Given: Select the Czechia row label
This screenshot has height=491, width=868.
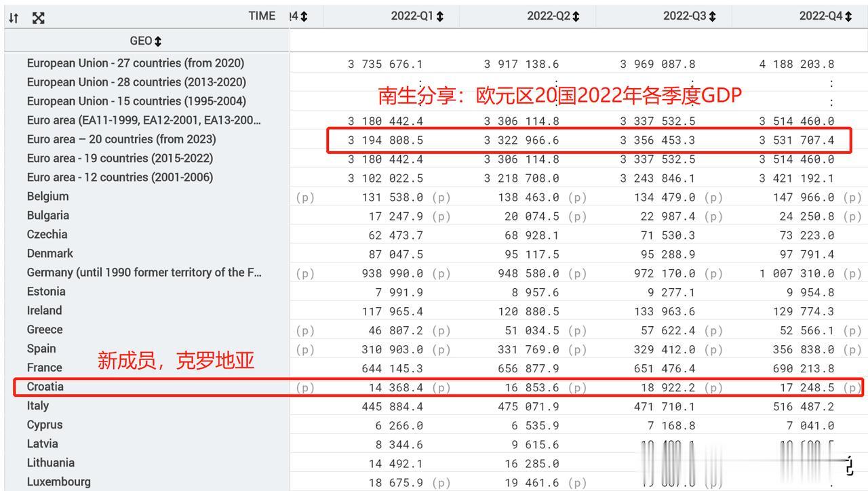Looking at the screenshot, I should click(47, 234).
